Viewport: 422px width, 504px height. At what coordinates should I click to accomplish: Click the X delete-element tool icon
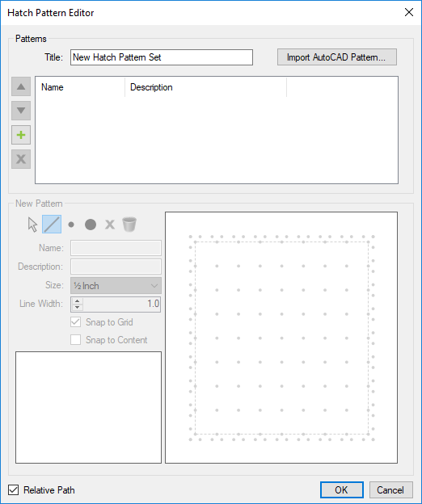110,225
